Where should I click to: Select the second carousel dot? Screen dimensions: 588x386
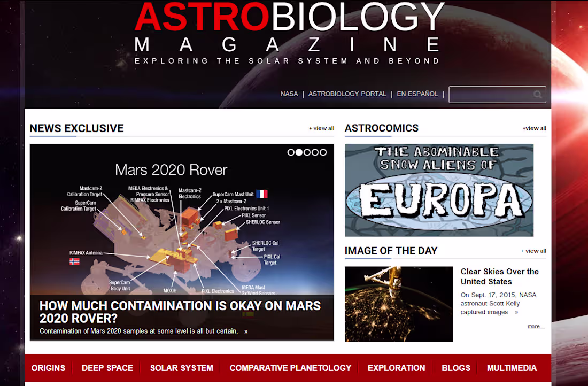pyautogui.click(x=299, y=152)
